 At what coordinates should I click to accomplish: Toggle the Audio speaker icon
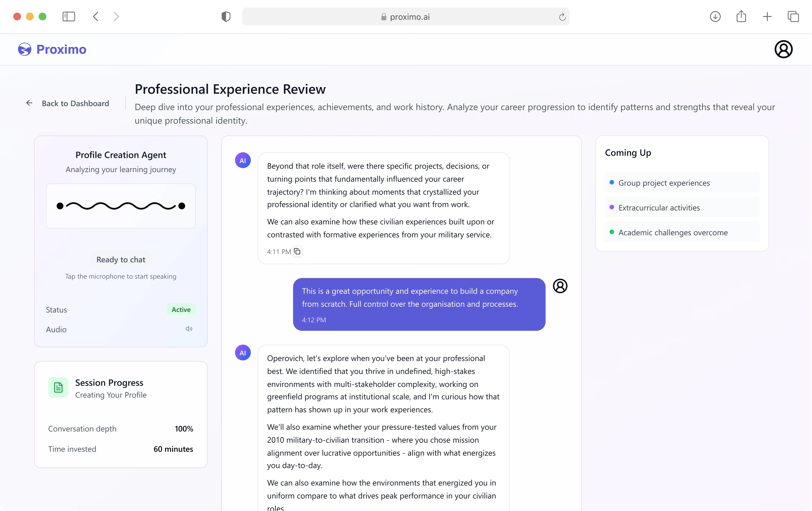(189, 329)
